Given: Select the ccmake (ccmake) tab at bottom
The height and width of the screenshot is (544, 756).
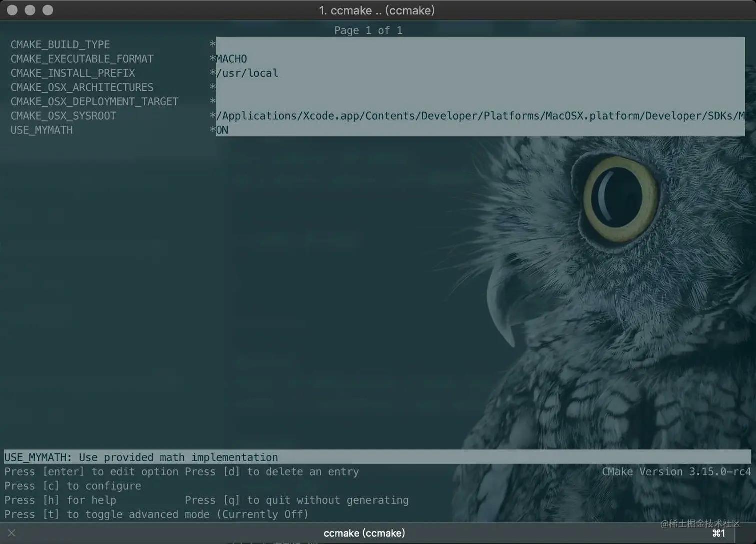Looking at the screenshot, I should click(364, 533).
